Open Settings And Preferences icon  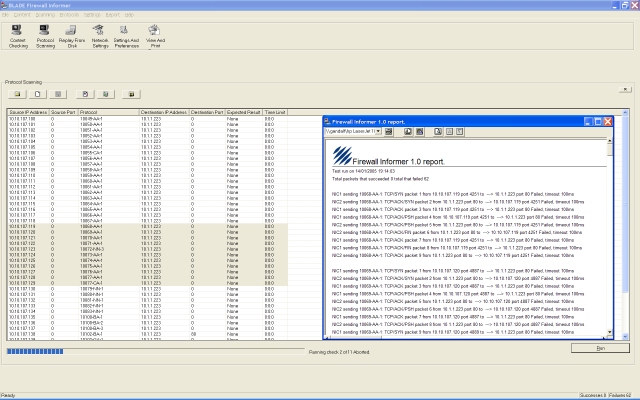pos(126,36)
